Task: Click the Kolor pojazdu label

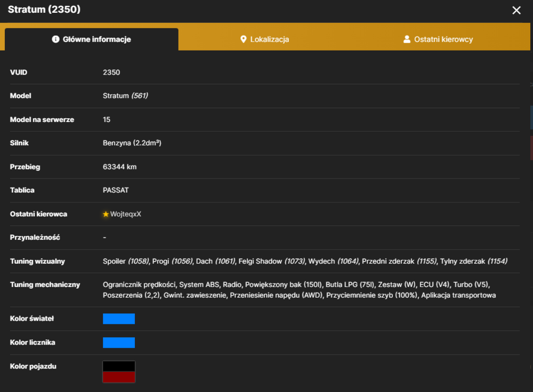Action: click(33, 366)
